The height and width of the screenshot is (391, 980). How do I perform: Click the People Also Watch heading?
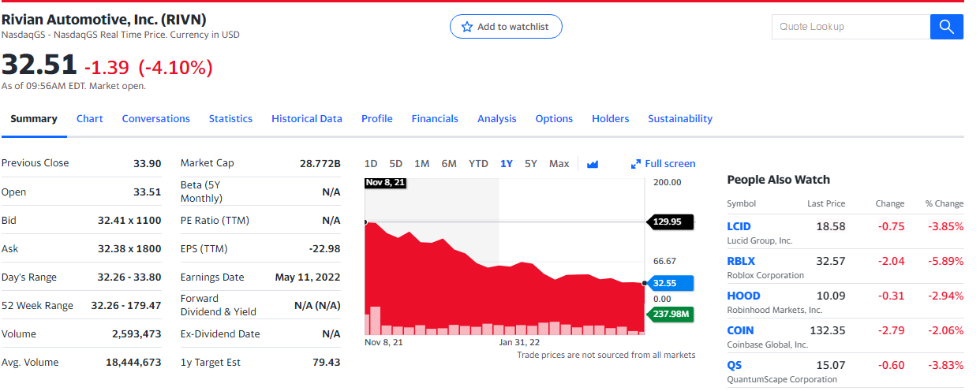click(779, 180)
